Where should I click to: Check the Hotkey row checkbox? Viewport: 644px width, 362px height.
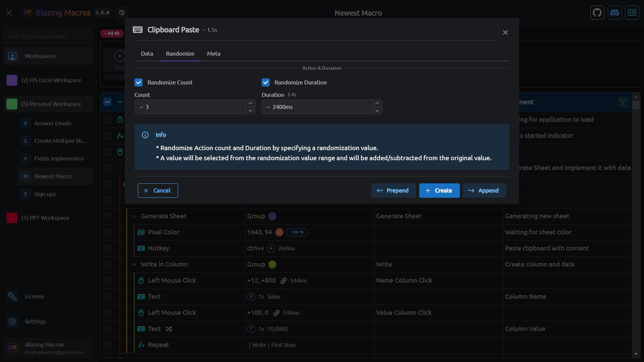(x=107, y=248)
